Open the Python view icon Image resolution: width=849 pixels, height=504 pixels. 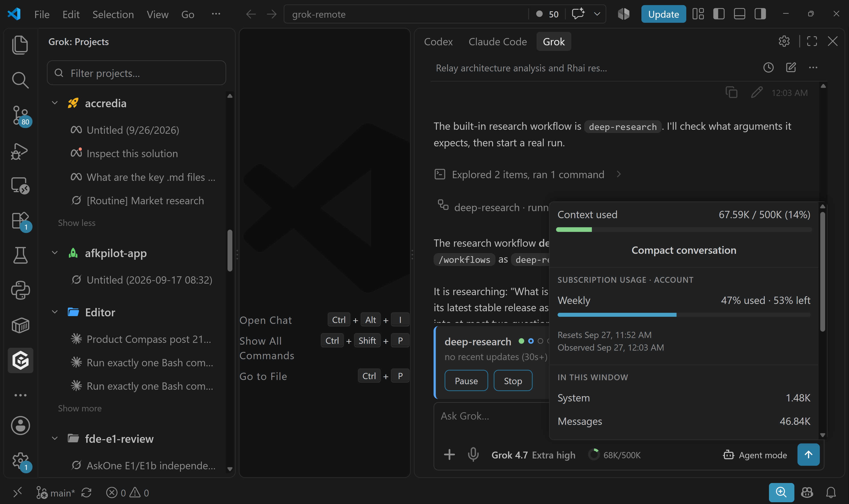coord(20,290)
